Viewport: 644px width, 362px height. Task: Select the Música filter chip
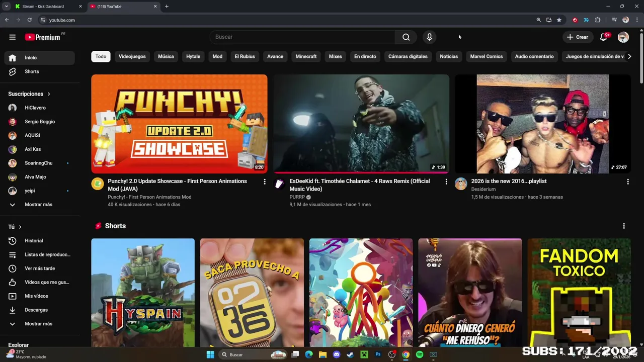[166, 56]
